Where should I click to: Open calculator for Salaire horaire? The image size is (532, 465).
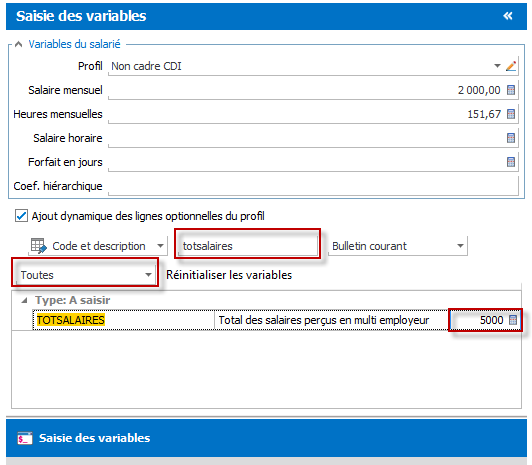[511, 138]
